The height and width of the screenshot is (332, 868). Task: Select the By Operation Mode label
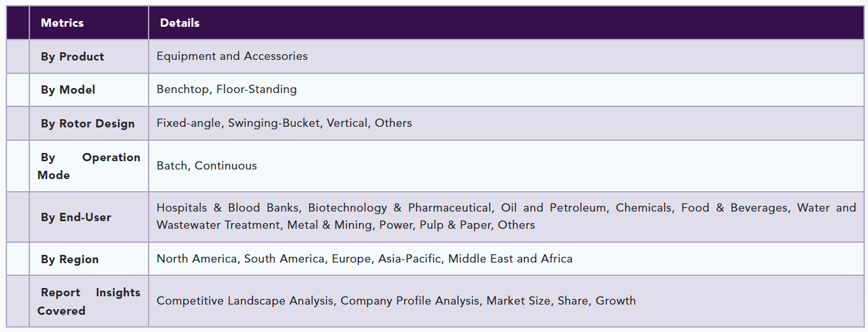pos(89,166)
